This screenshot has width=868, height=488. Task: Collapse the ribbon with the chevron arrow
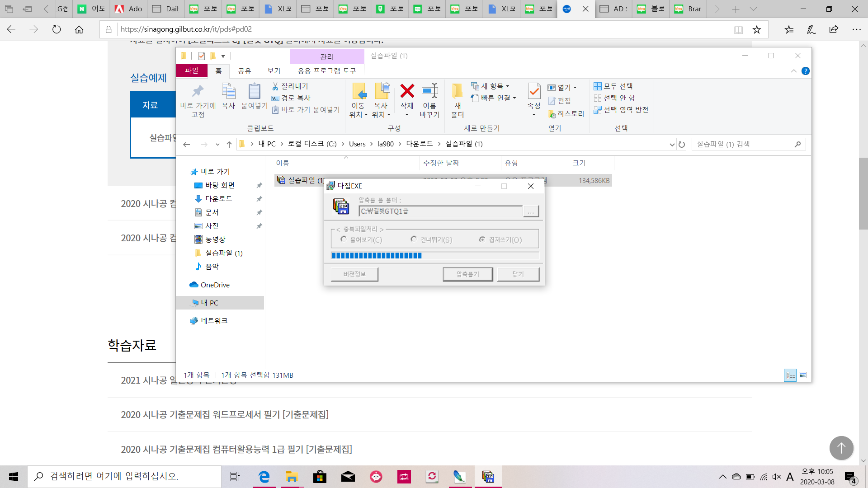point(794,71)
